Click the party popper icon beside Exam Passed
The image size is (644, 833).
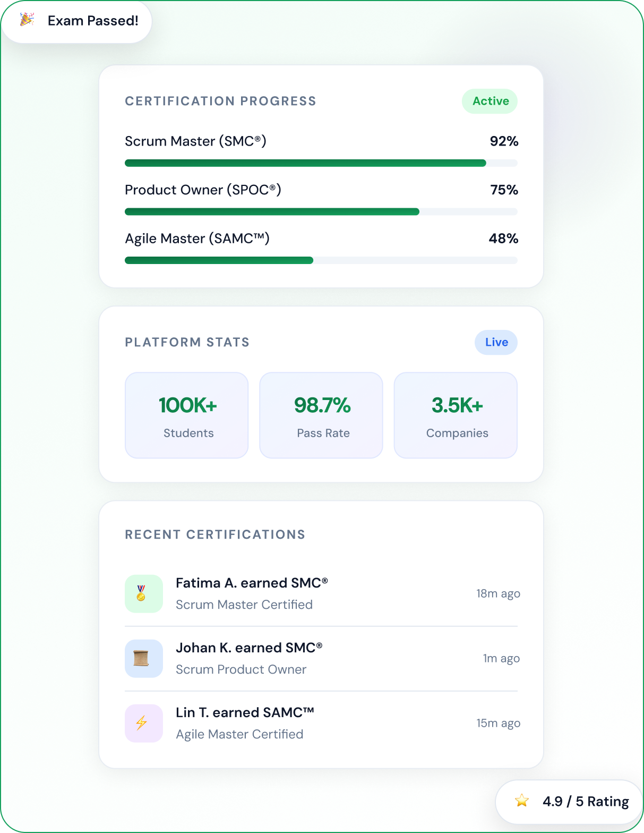tap(27, 20)
